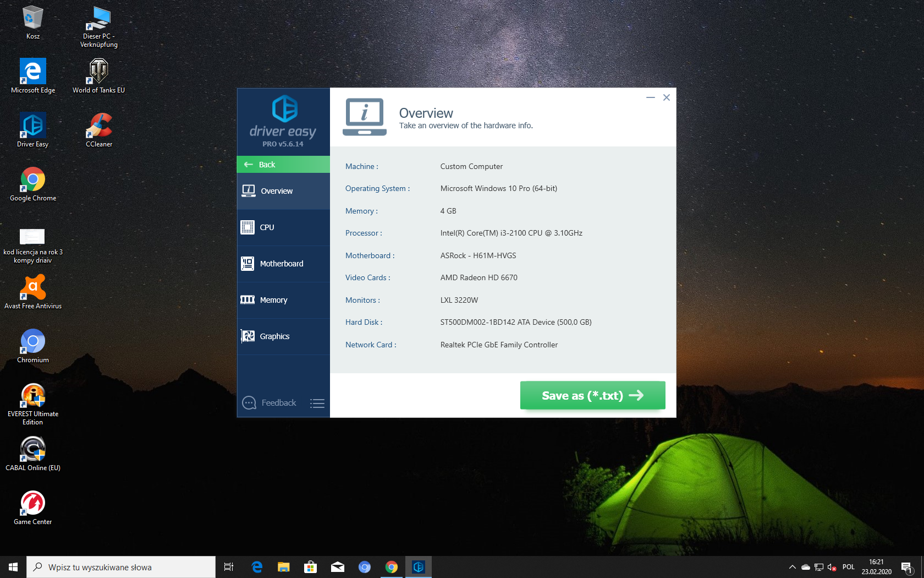This screenshot has height=578, width=924.
Task: Open Task View on the taskbar
Action: pyautogui.click(x=229, y=567)
